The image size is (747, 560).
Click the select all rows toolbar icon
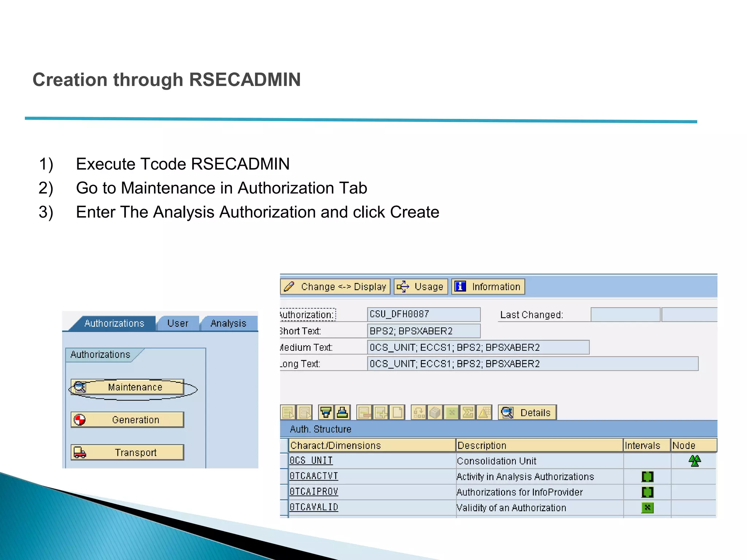[x=289, y=413]
